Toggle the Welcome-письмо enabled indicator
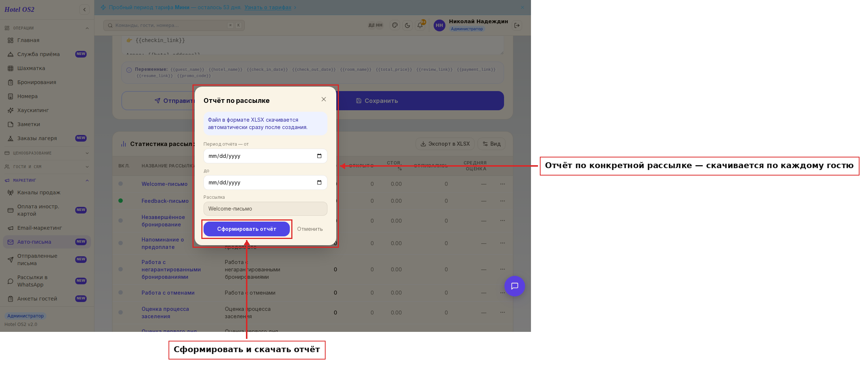 (x=121, y=184)
